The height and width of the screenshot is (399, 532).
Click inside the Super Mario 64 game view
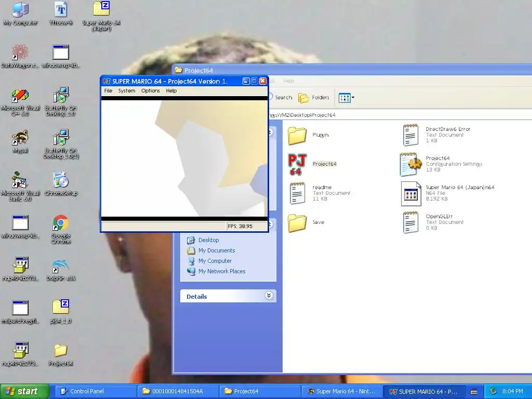184,158
